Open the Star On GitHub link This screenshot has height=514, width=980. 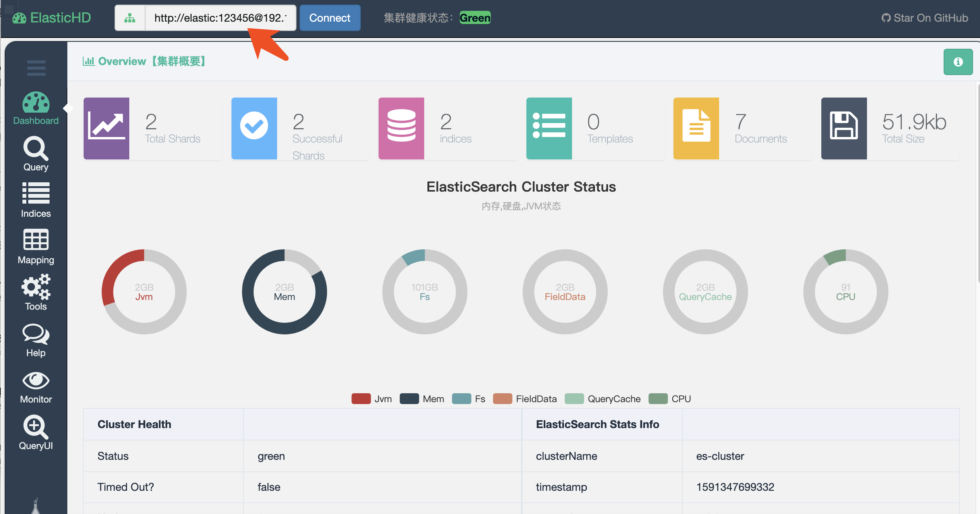(925, 18)
